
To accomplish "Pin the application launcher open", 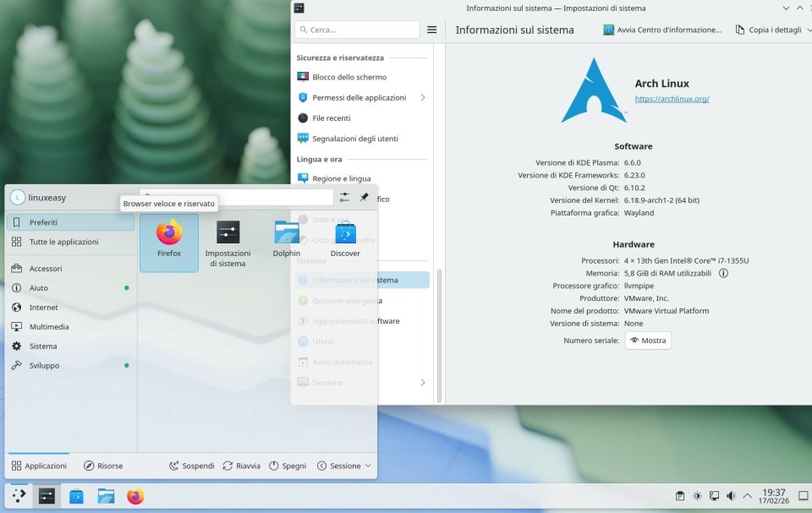I will [364, 197].
